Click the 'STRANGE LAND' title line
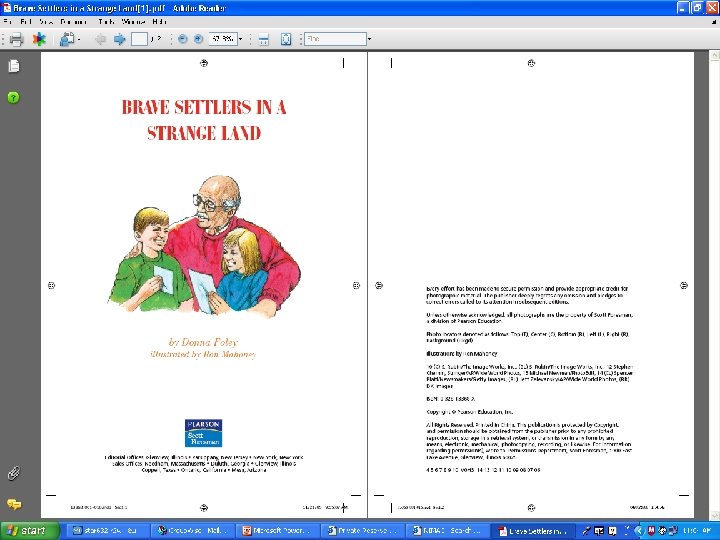Image resolution: width=720 pixels, height=540 pixels. point(204,134)
